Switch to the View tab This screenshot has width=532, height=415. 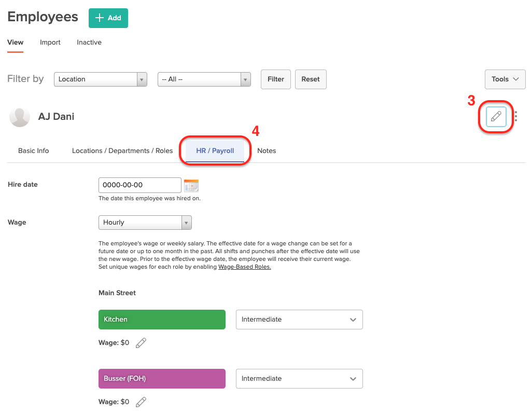pyautogui.click(x=15, y=43)
